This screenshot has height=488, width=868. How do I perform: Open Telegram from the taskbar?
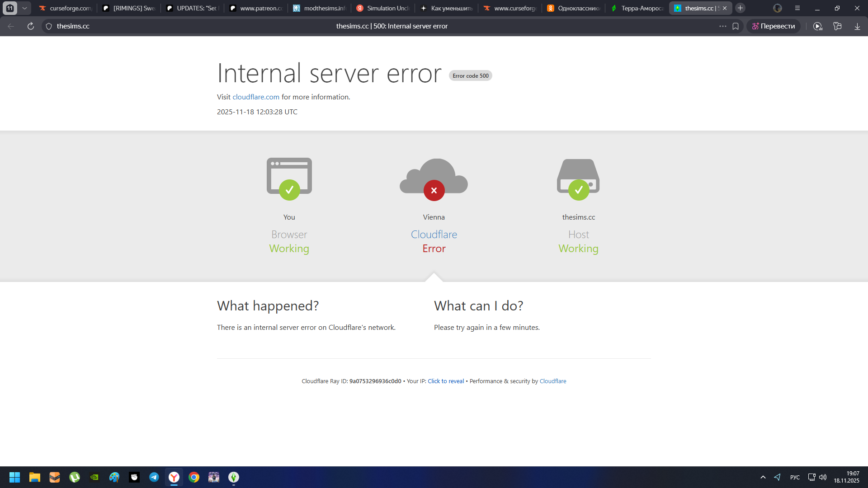pos(154,477)
